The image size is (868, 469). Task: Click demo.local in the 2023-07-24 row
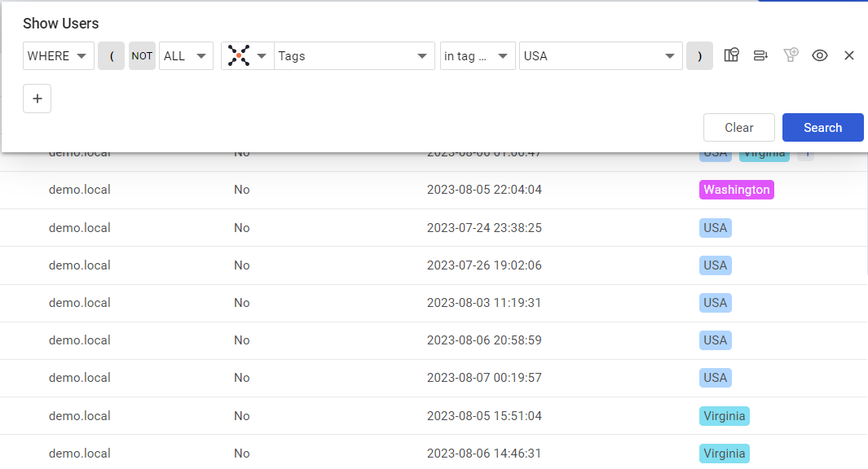(80, 228)
